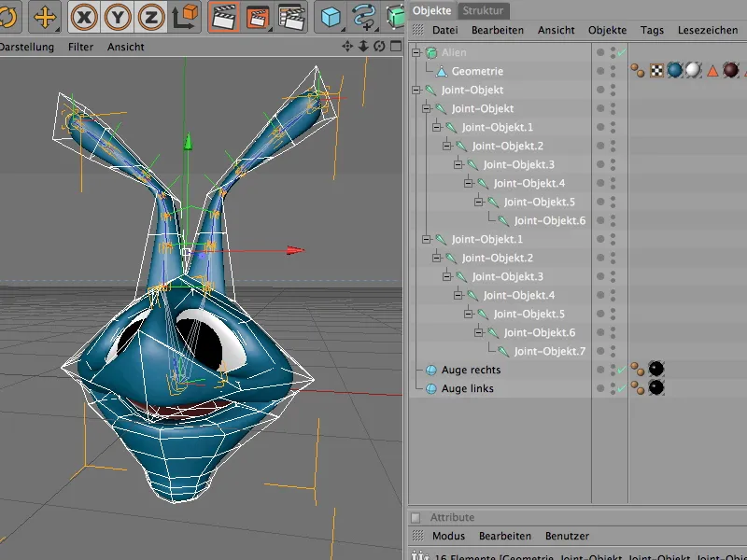Open the Attribute manager Benutzer menu
This screenshot has width=747, height=560.
567,536
